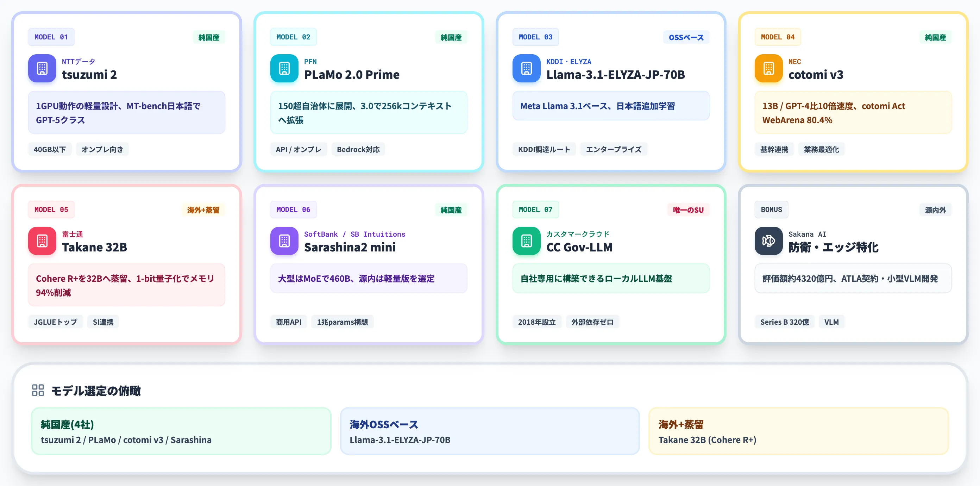The height and width of the screenshot is (486, 980).
Task: Click the 13B / GPT-4比10倍速度 description box
Action: coord(853,113)
